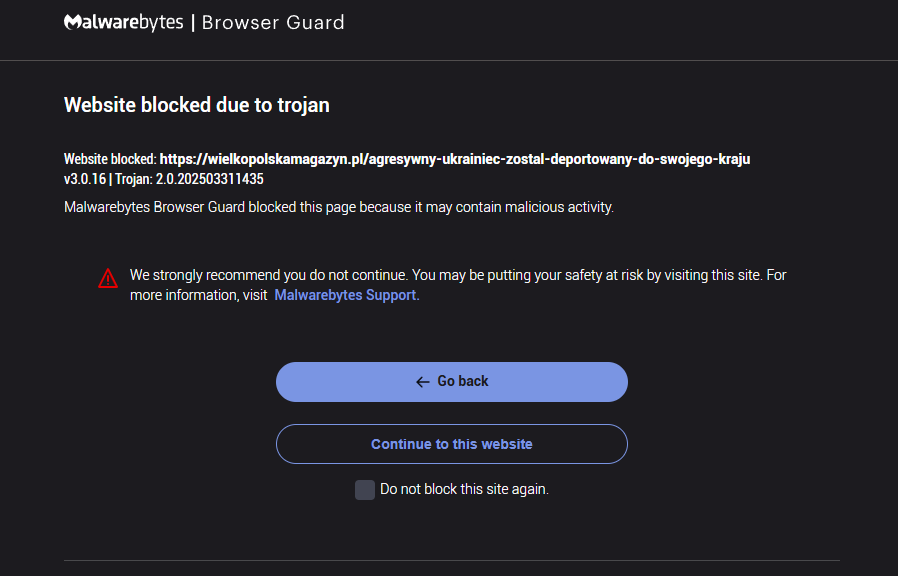Viewport: 898px width, 576px height.
Task: Click the divider line below the checkbox
Action: [x=451, y=560]
